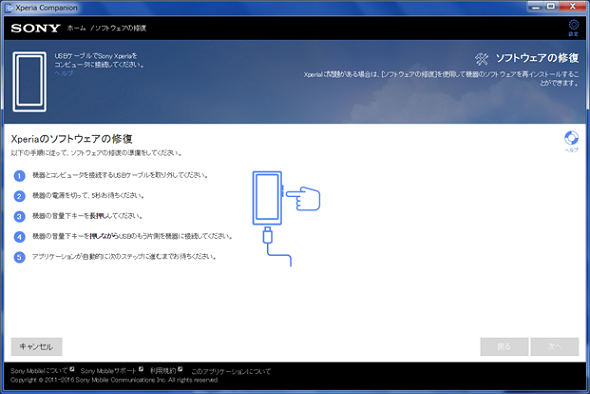The width and height of the screenshot is (590, 394).
Task: Click the lifebuoy help icon
Action: click(571, 138)
